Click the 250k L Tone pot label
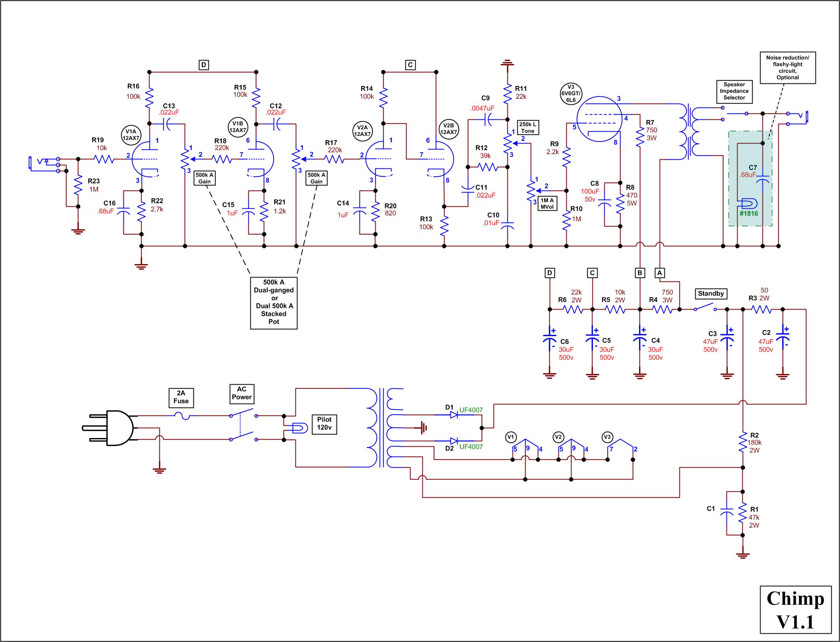This screenshot has height=642, width=840. coord(528,127)
